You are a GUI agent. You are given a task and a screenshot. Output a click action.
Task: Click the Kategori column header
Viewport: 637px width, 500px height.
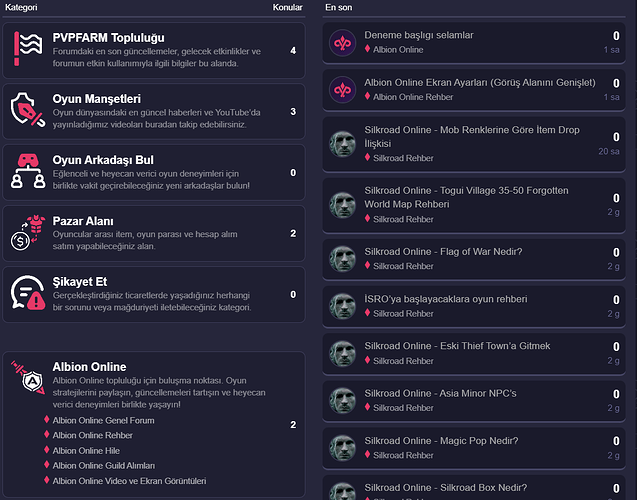[x=21, y=7]
